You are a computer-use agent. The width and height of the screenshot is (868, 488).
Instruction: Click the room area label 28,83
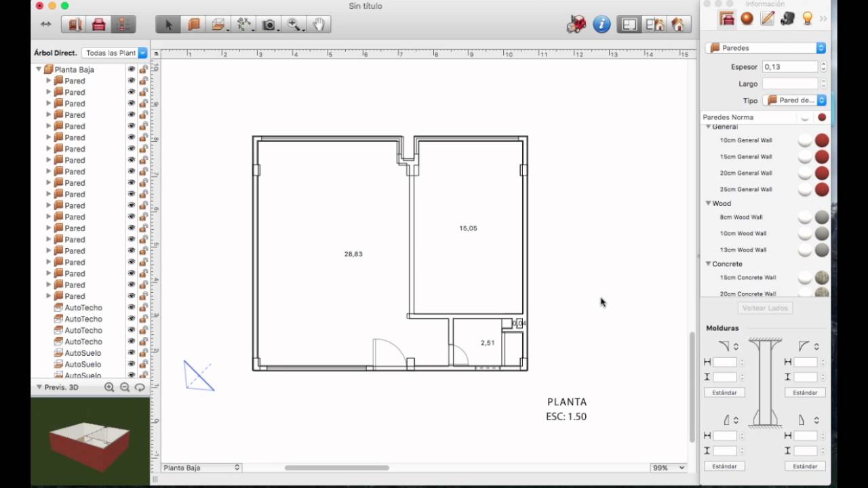point(353,254)
